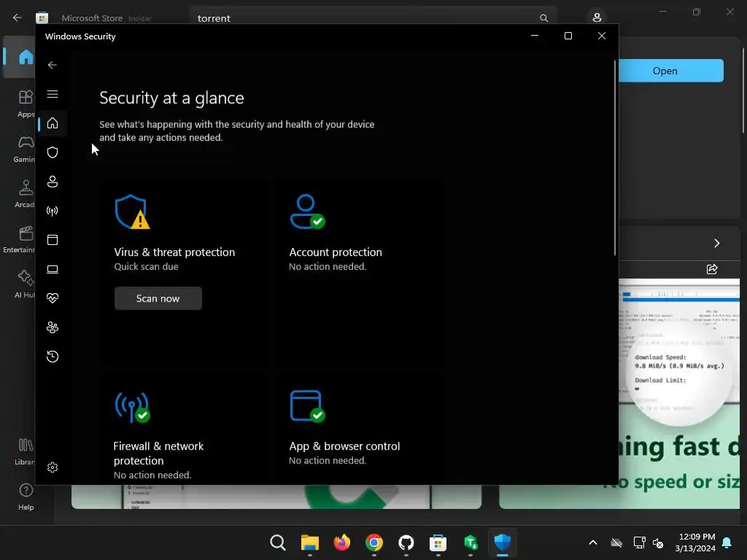Open File Explorer from the taskbar
This screenshot has width=747, height=560.
(309, 542)
